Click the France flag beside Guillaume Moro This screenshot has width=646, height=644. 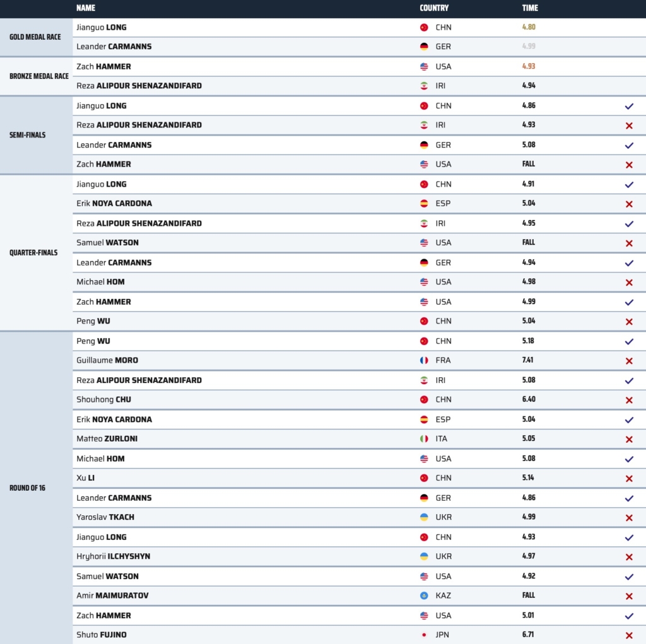pyautogui.click(x=424, y=361)
